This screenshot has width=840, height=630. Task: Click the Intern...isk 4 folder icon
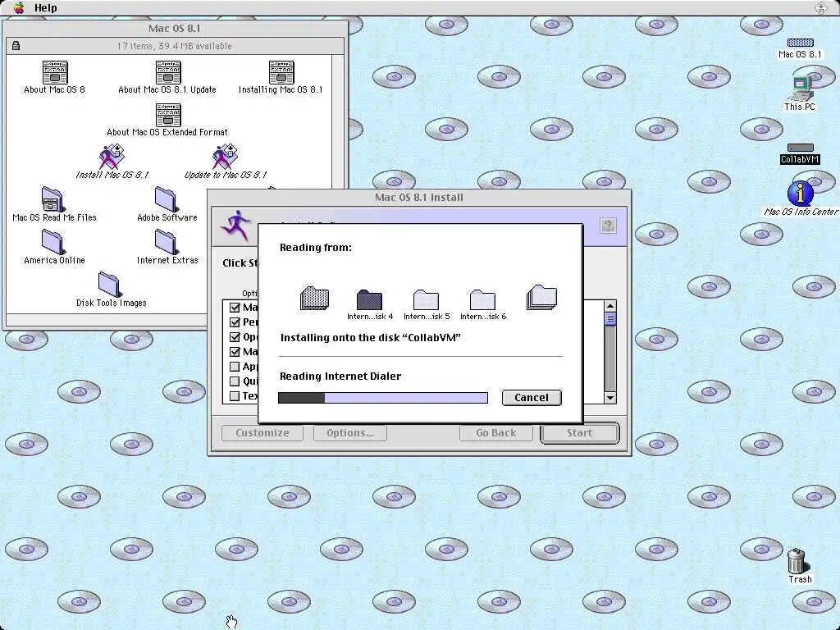point(370,299)
